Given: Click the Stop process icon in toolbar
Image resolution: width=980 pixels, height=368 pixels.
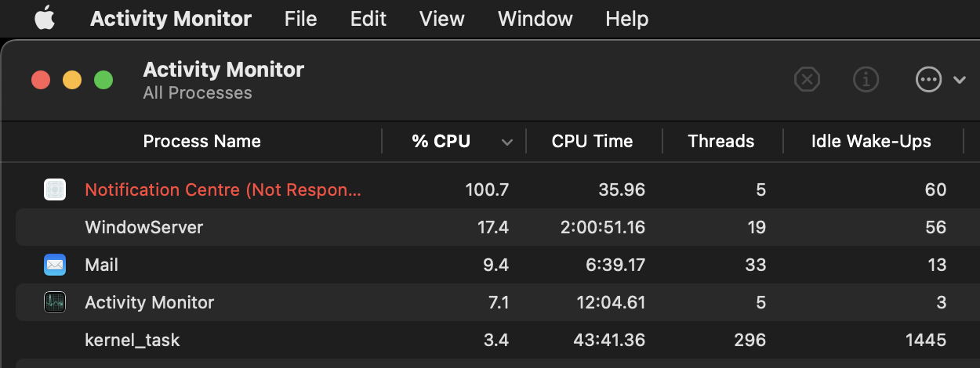Looking at the screenshot, I should pos(807,79).
